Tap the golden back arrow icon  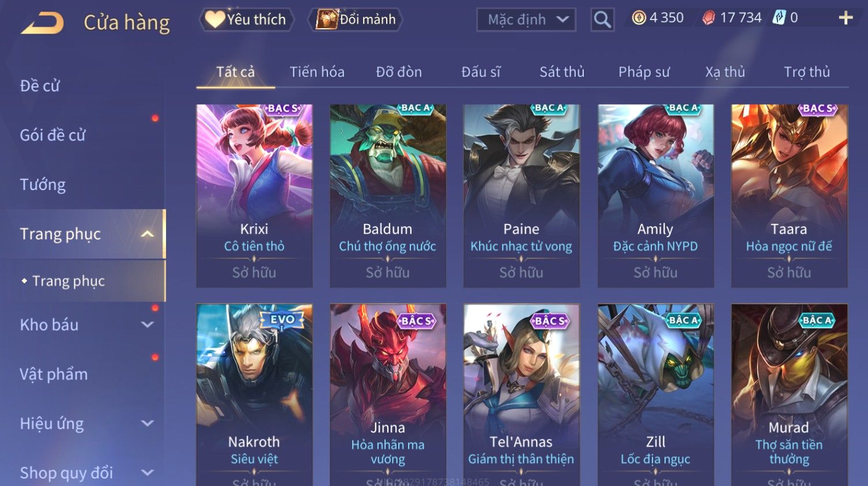pyautogui.click(x=42, y=23)
